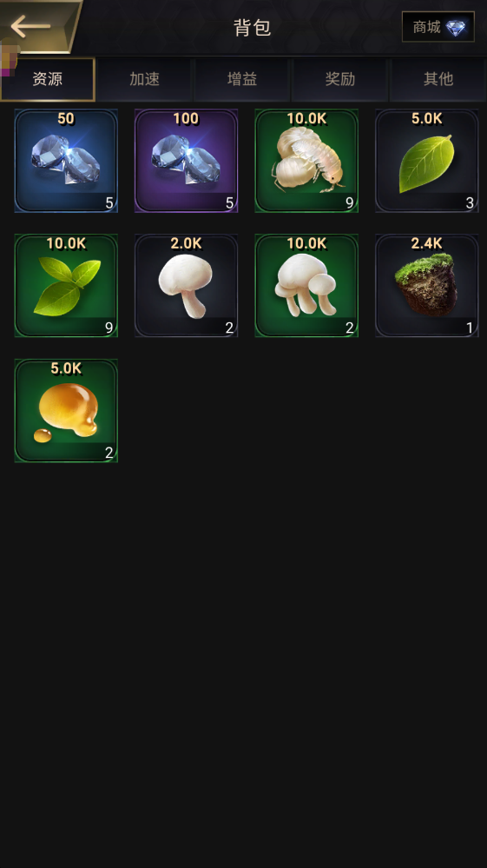Screen dimensions: 487x868
Task: Click the 背包 title text
Action: coord(252,27)
